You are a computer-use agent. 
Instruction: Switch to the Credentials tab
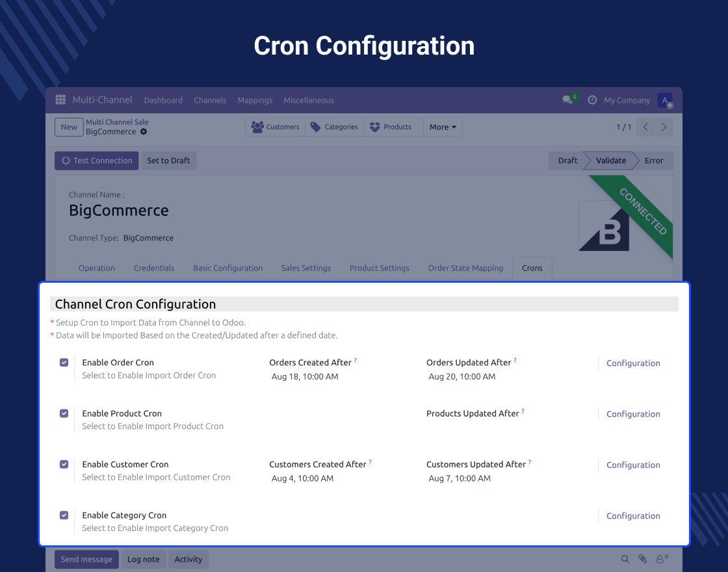click(x=154, y=268)
